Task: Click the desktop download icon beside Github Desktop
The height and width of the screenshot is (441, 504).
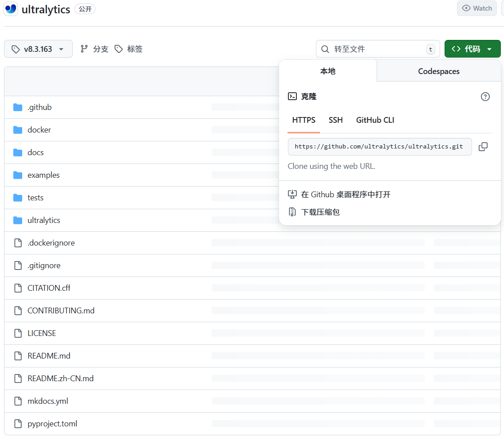Action: coord(292,194)
